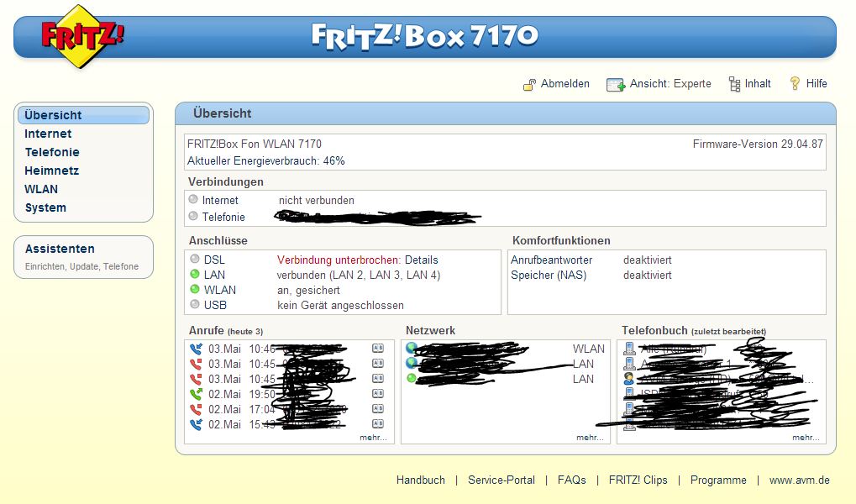The height and width of the screenshot is (504, 856).
Task: Click 'an, gesichert' WLAN status text
Action: pyautogui.click(x=308, y=291)
